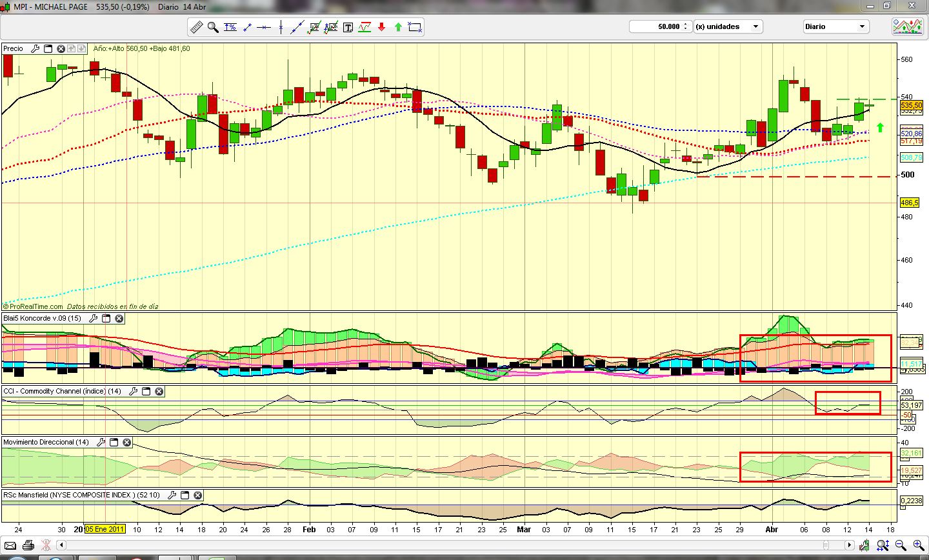Screen dimensions: 929x560
Task: Click the ProRealTime.com link text
Action: click(x=35, y=306)
